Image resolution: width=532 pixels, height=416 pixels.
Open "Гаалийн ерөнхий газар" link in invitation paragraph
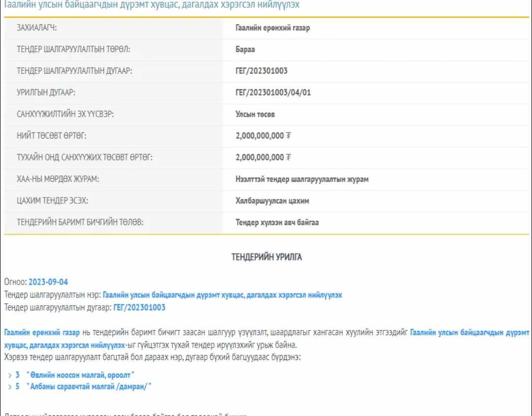[42, 332]
